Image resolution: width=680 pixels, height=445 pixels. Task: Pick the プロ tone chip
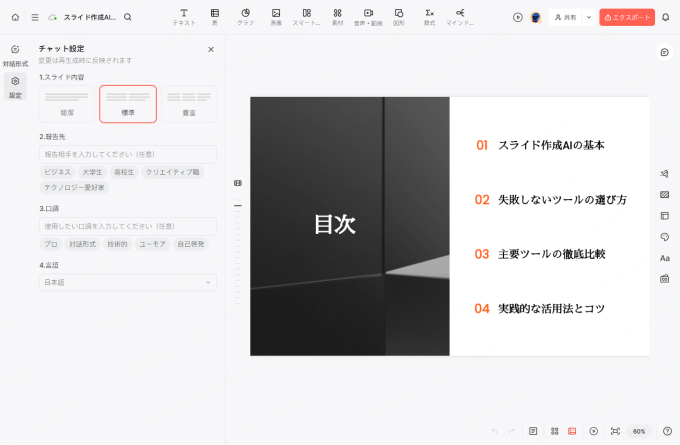51,244
